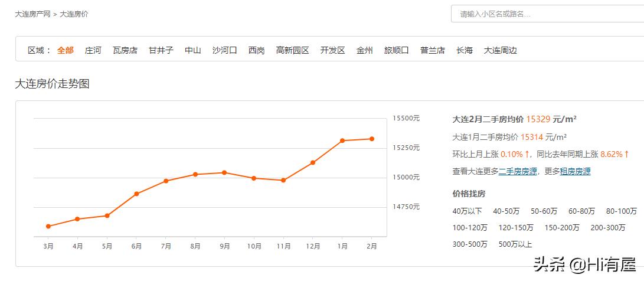The image size is (644, 281).
Task: Choose the 150-200万 price range
Action: point(561,227)
